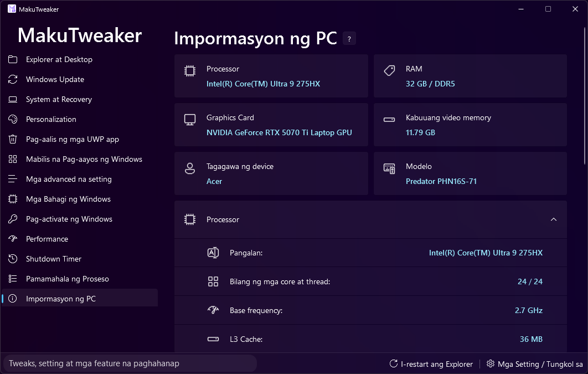
Task: Click the 36 MB L3 Cache value
Action: coord(531,339)
